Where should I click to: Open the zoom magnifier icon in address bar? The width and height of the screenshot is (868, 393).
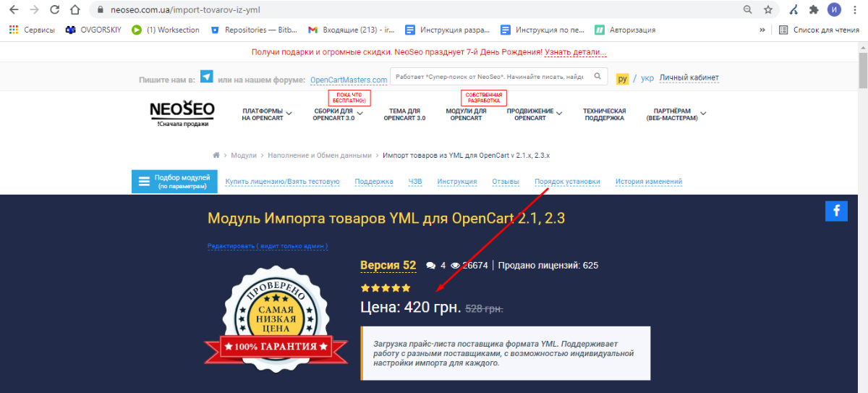coord(747,10)
